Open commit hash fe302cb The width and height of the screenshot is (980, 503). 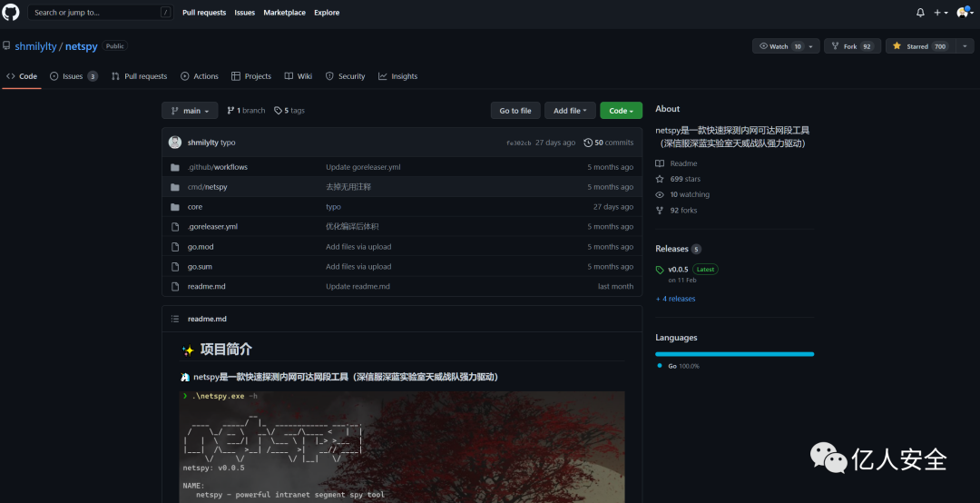pyautogui.click(x=519, y=143)
